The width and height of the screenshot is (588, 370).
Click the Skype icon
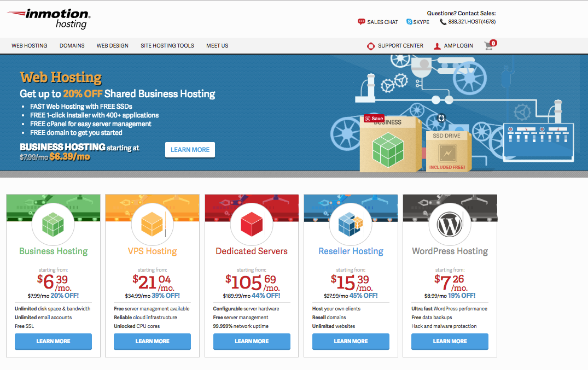click(x=409, y=22)
